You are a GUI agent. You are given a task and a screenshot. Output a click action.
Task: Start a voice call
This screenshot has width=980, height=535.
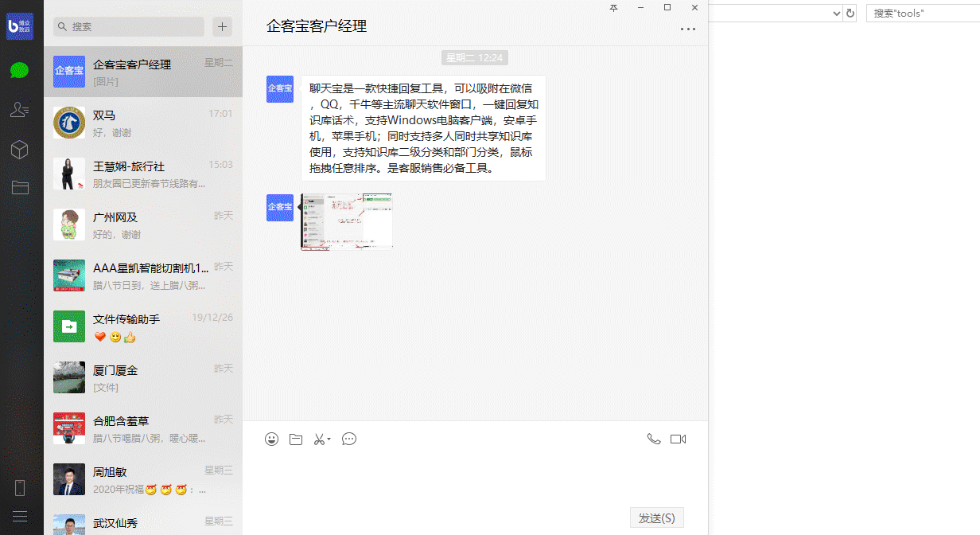tap(654, 439)
